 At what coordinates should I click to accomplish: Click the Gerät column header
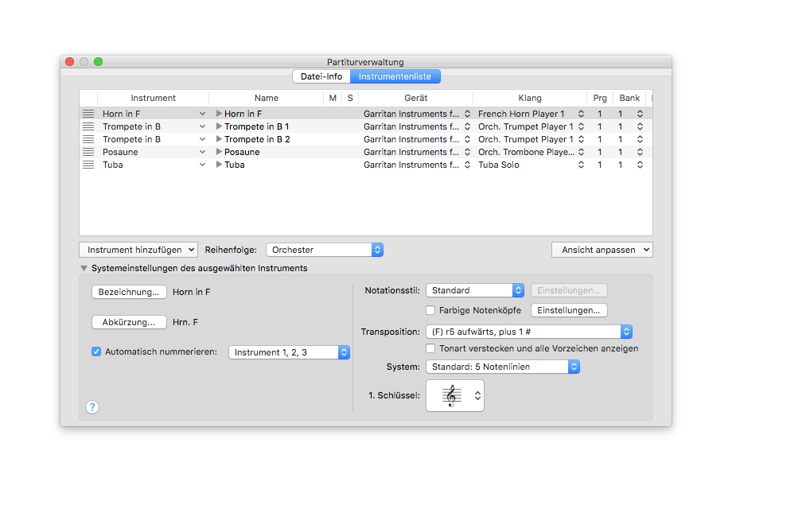tap(415, 98)
